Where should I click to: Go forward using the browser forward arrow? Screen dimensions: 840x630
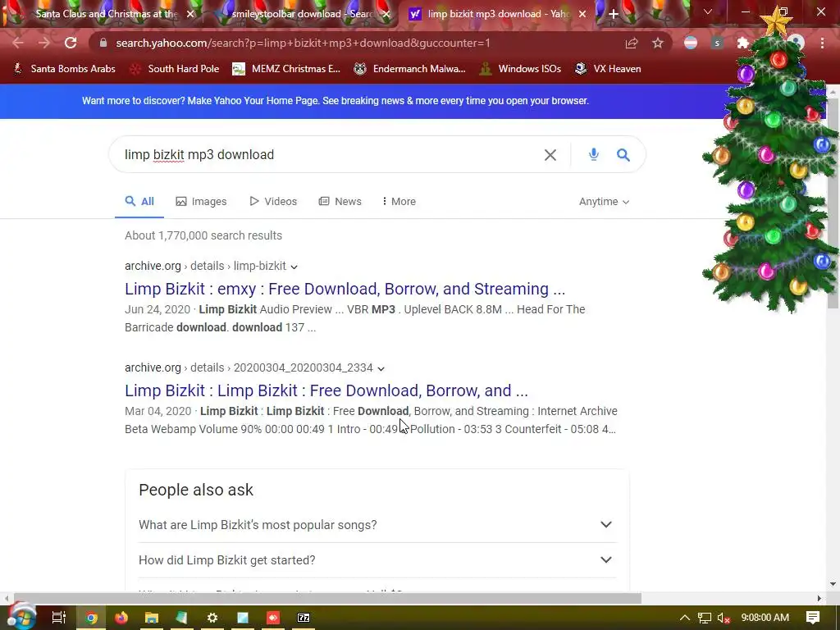pyautogui.click(x=44, y=43)
